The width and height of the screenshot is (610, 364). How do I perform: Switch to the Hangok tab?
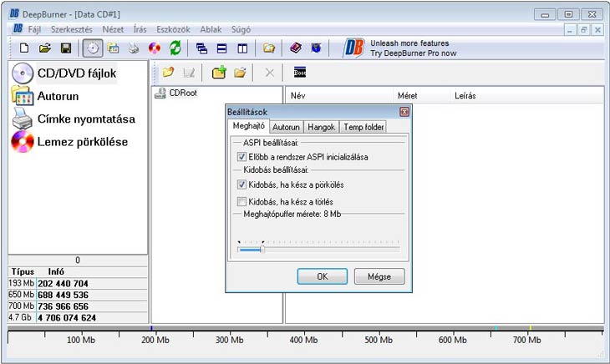[x=322, y=127]
